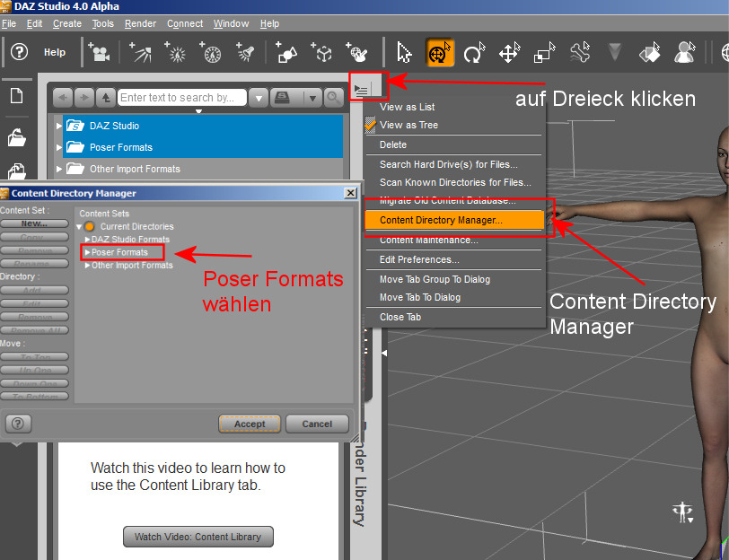
Task: Open the Help menu
Action: pos(269,23)
